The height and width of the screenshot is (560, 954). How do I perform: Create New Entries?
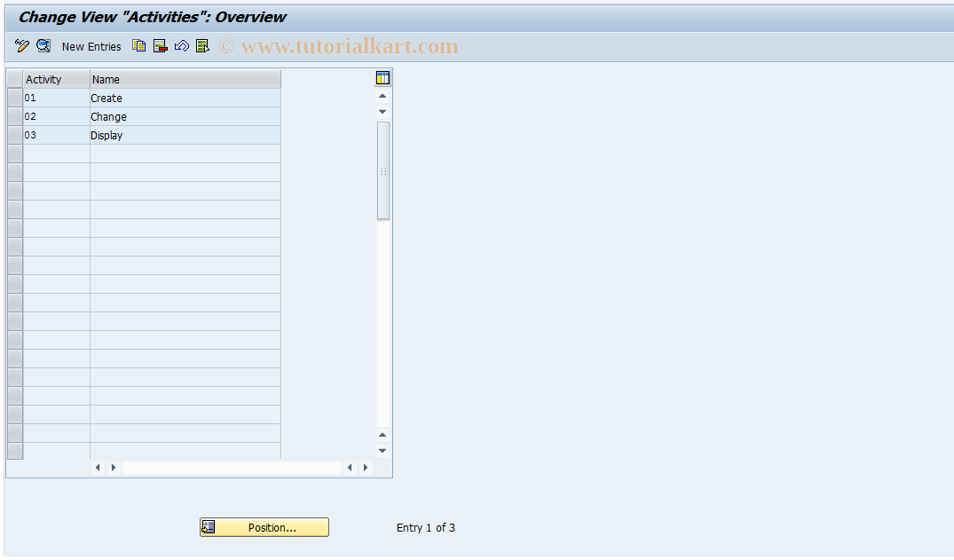pyautogui.click(x=91, y=47)
